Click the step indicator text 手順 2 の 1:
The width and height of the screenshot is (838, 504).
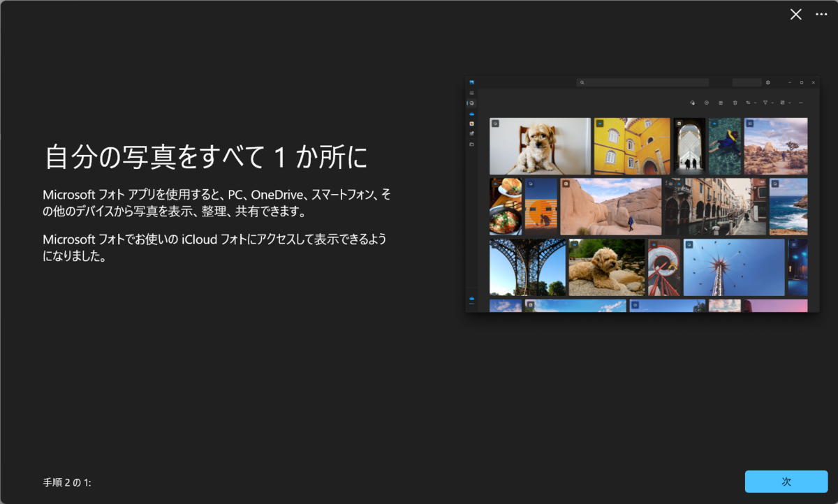tap(67, 482)
